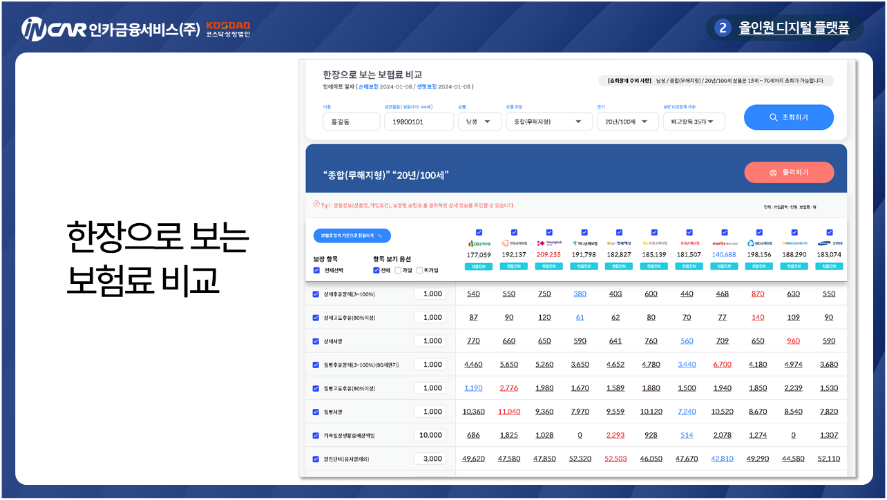The width and height of the screenshot is (887, 500).
Task: Click the blue sort-by-total-premium pill button
Action: pos(352,235)
